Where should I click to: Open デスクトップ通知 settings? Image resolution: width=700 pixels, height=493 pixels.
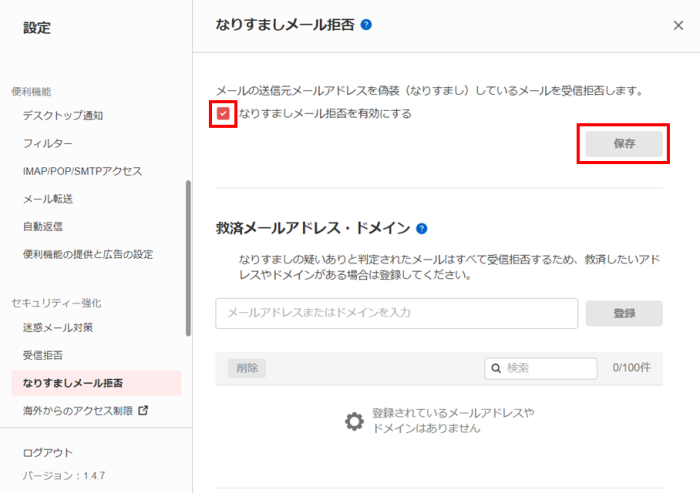pos(63,116)
